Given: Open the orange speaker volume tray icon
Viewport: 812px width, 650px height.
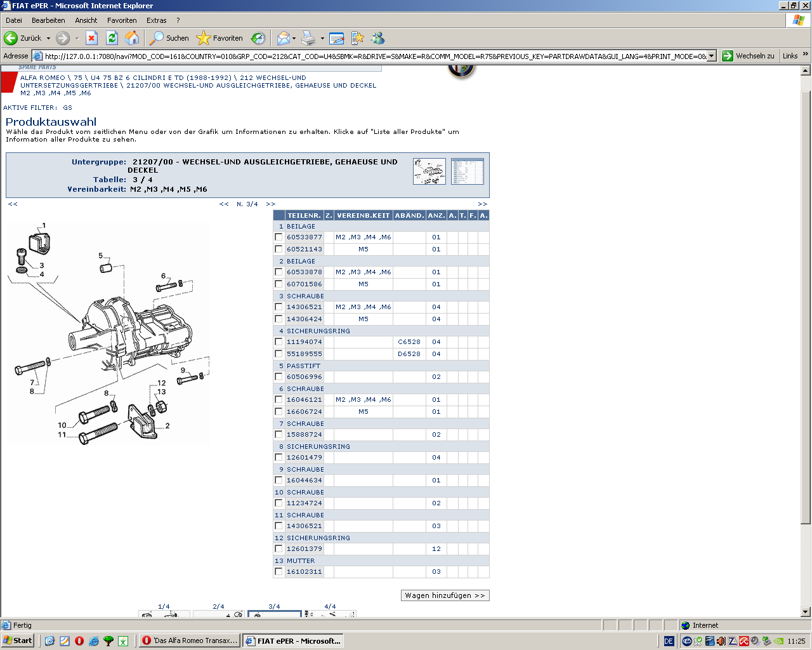Looking at the screenshot, I should pos(721,641).
